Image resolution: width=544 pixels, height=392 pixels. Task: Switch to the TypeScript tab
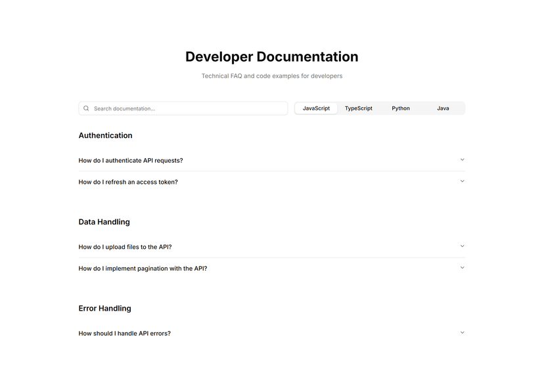point(358,108)
